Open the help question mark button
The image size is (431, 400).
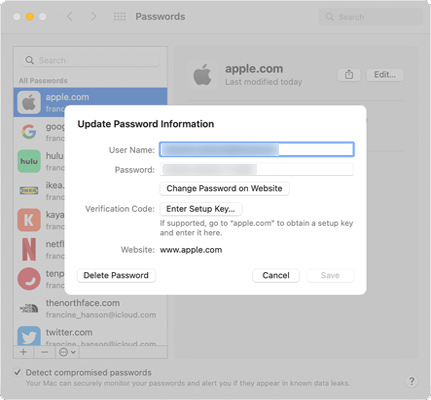tap(412, 381)
